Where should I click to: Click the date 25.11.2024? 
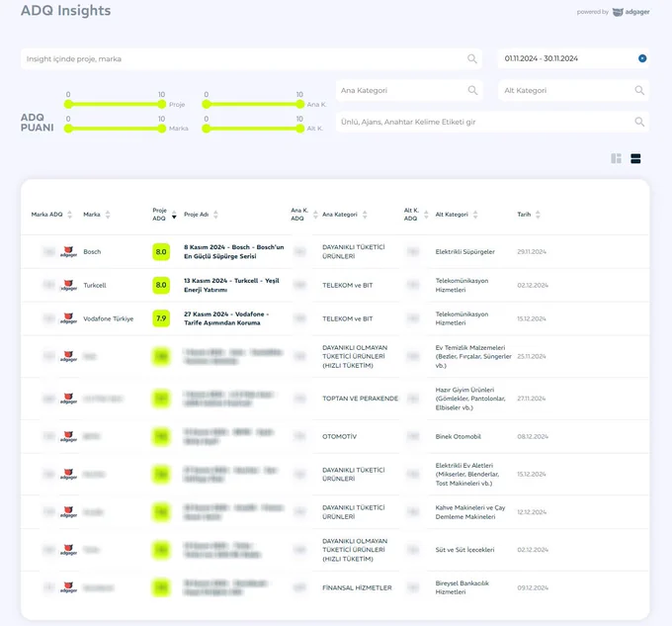click(532, 356)
